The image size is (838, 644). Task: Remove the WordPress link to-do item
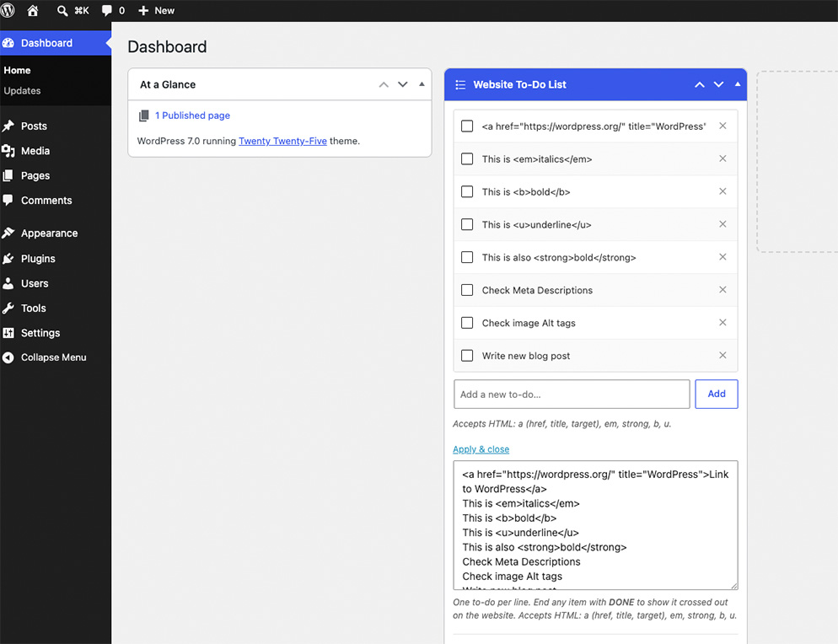coord(723,126)
